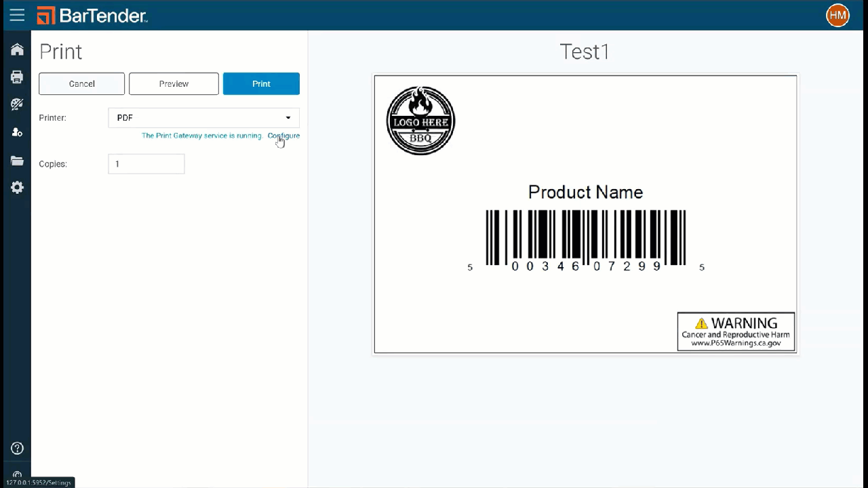Viewport: 868px width, 488px height.
Task: Open the gear Settings sidebar icon
Action: tap(17, 188)
